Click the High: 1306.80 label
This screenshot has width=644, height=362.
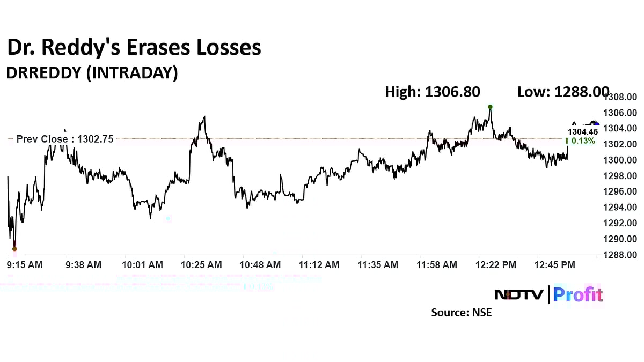[433, 92]
